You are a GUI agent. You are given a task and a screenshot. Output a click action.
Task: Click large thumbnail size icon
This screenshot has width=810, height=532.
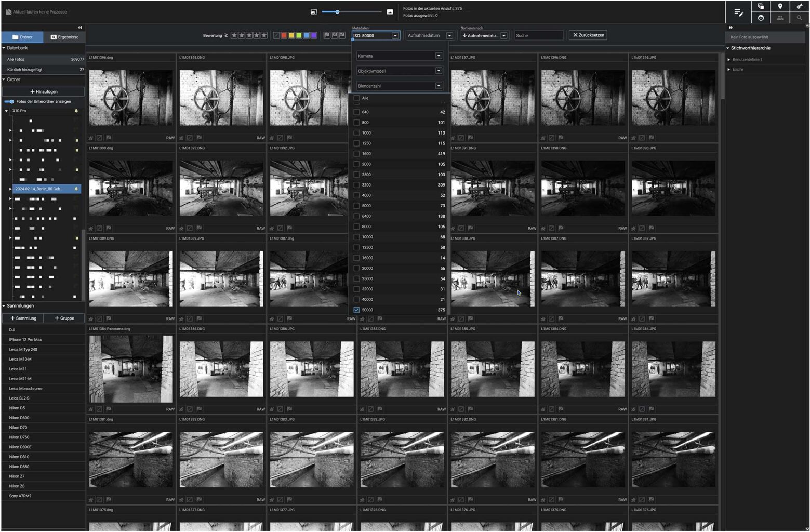tap(390, 12)
